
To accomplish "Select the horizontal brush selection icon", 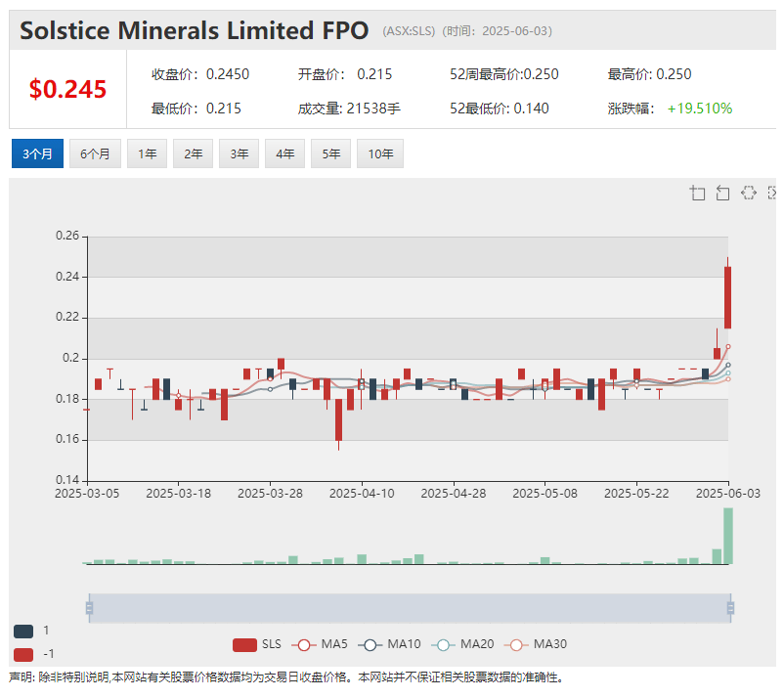I will (749, 193).
